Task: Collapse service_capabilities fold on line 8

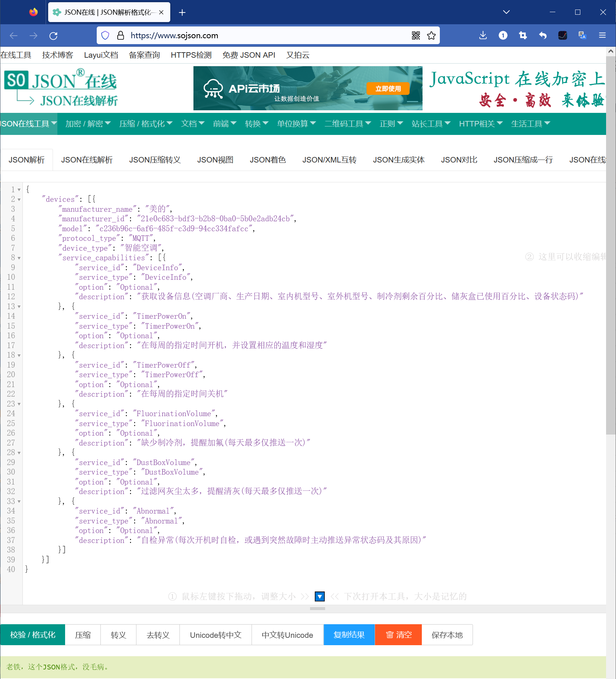Action: pos(19,258)
